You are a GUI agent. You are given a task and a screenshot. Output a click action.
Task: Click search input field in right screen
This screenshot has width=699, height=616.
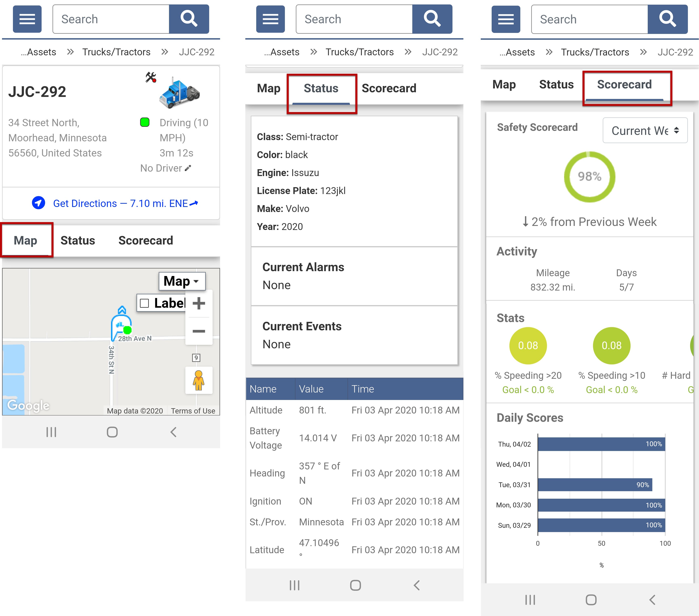pos(589,20)
